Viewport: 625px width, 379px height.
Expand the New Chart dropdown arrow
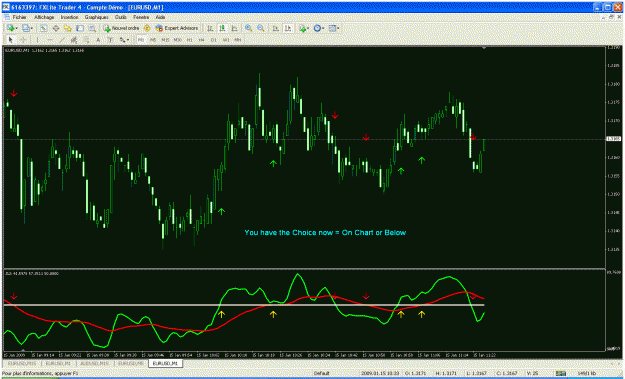pos(17,28)
